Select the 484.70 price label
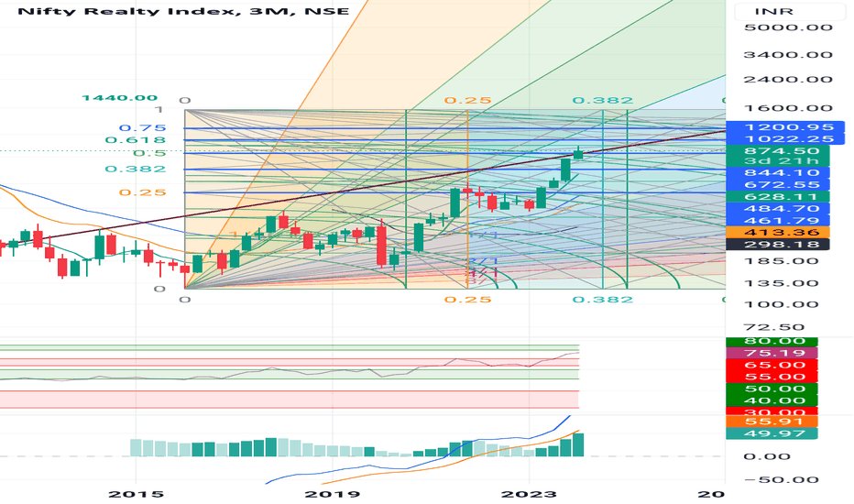The height and width of the screenshot is (504, 854). pos(778,209)
